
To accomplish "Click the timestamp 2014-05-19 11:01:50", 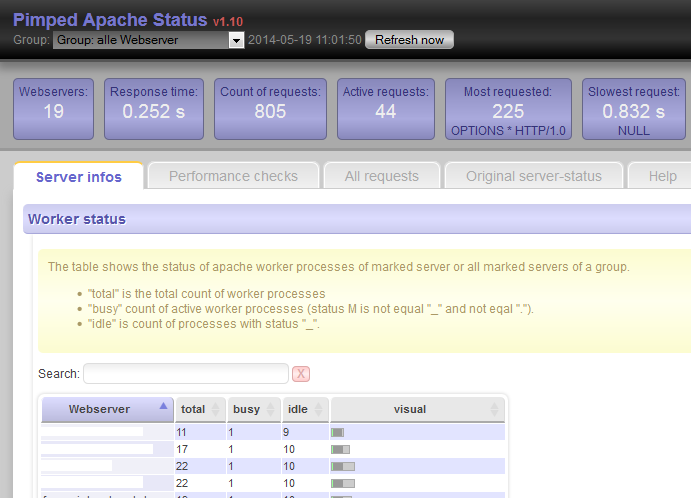I will pos(305,40).
